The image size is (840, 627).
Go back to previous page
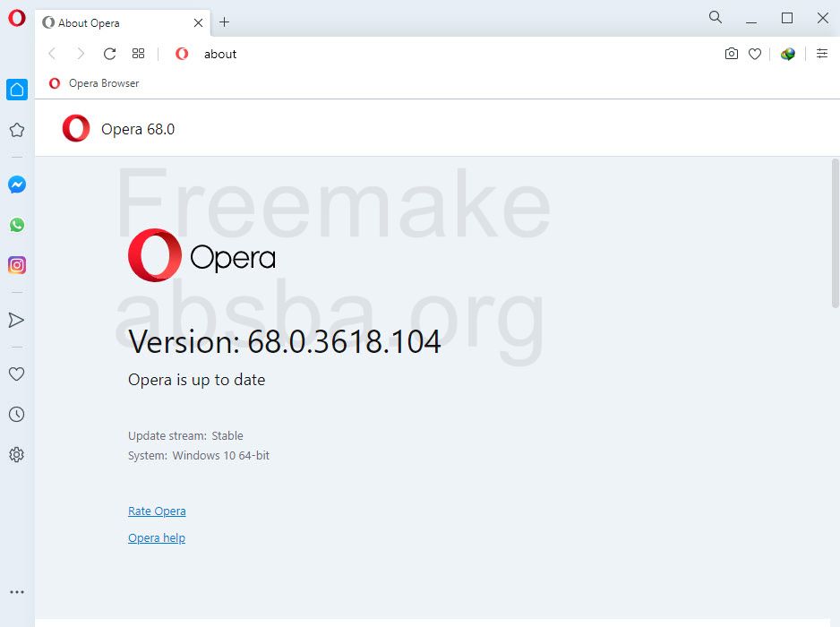coord(52,54)
